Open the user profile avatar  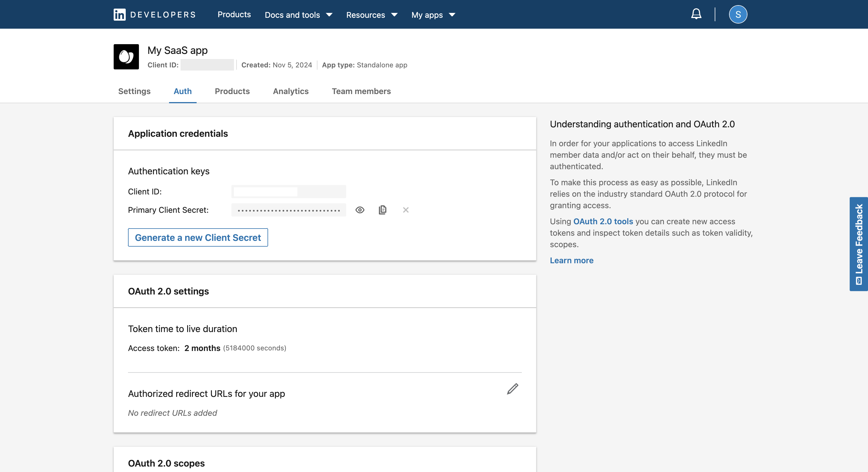click(738, 14)
